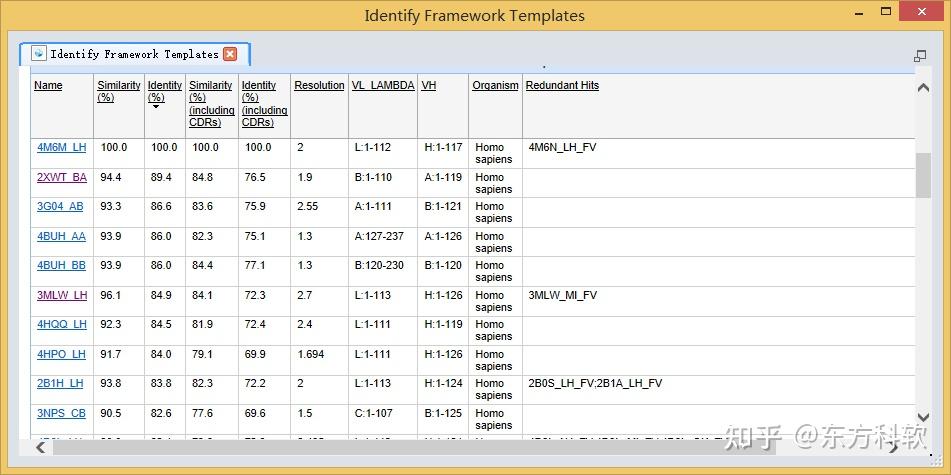
Task: Sort by Identity (%) (including CDRs) header
Action: [x=264, y=104]
